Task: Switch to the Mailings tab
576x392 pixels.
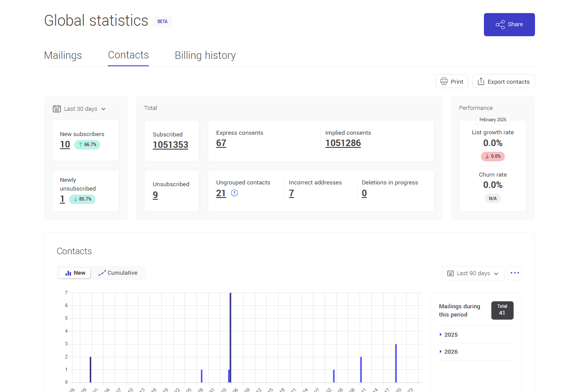Action: 62,55
